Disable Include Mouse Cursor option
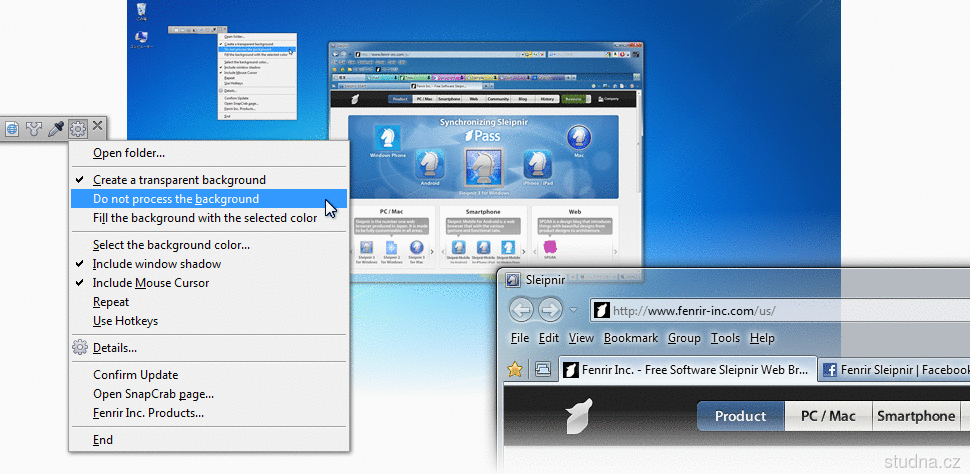Viewport: 970px width, 474px height. (151, 283)
